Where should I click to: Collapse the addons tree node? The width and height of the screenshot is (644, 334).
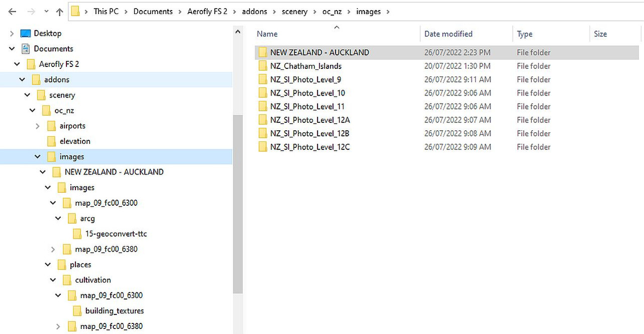point(22,79)
